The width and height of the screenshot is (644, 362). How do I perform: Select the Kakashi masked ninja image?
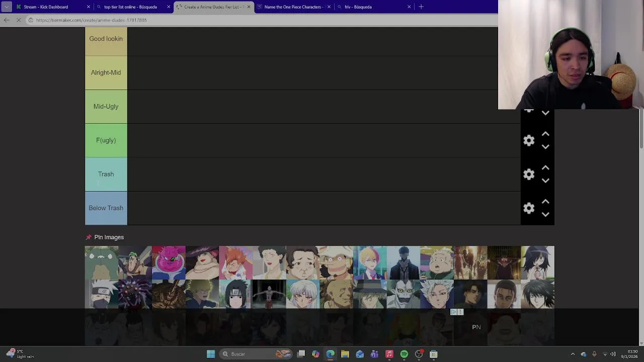102,294
